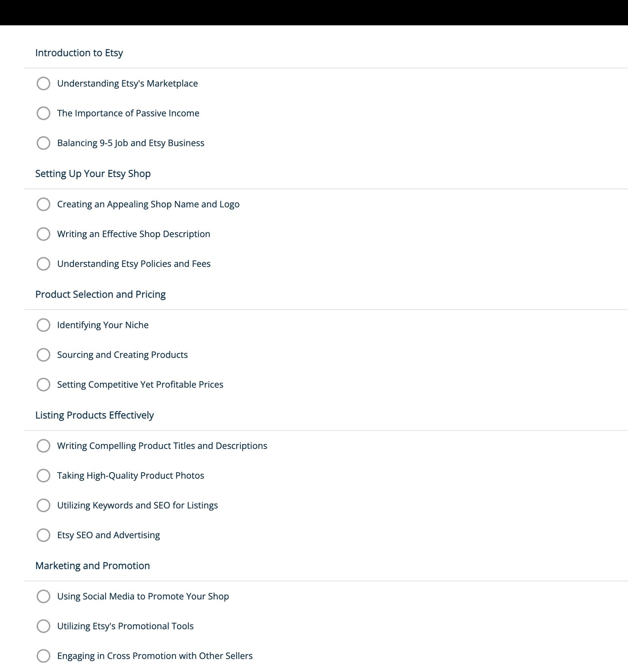Open lesson 'Utilizing Keywords and SEO for Listings'

137,505
